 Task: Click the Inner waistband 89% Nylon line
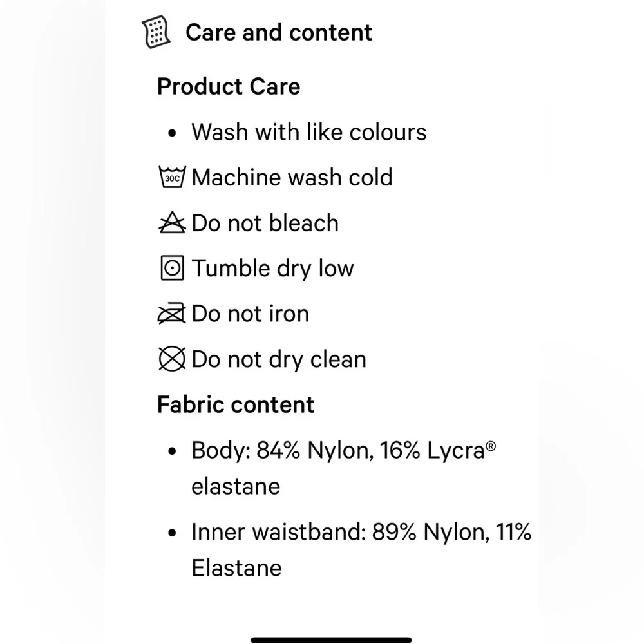[x=361, y=550]
